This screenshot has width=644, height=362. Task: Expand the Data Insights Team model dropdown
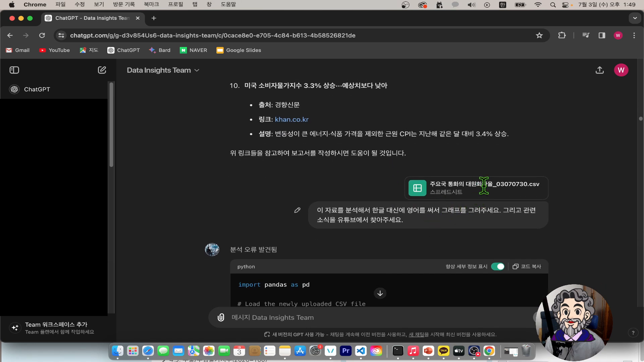click(x=163, y=70)
